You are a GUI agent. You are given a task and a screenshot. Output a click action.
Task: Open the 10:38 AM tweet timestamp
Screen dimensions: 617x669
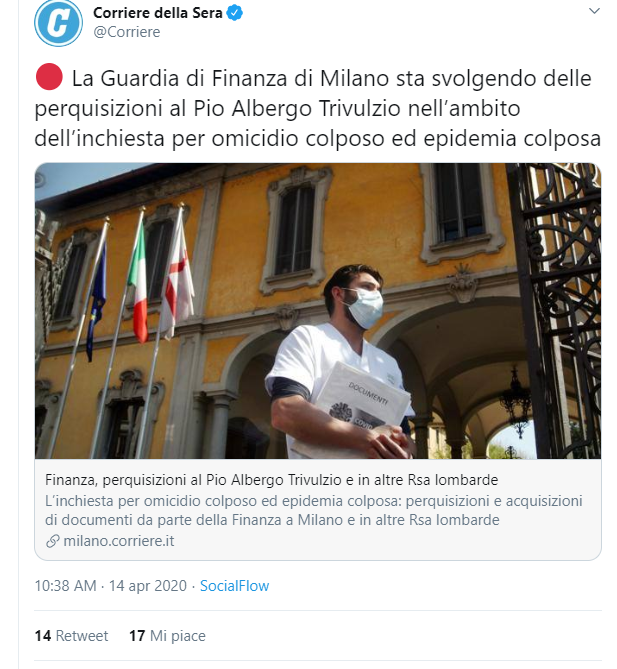(65, 586)
